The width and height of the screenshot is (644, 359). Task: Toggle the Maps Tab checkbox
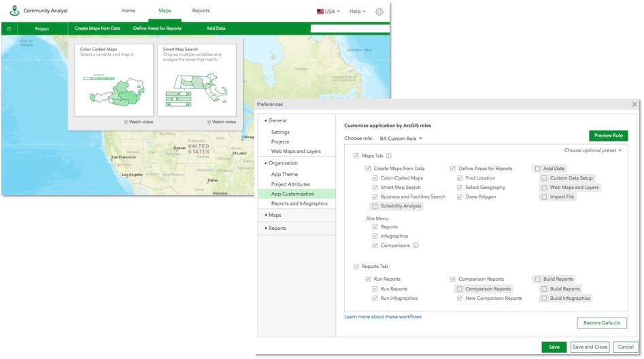356,156
